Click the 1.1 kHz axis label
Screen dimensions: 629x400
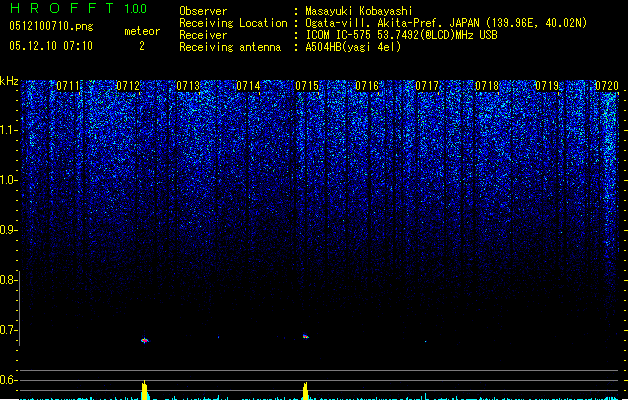point(9,130)
